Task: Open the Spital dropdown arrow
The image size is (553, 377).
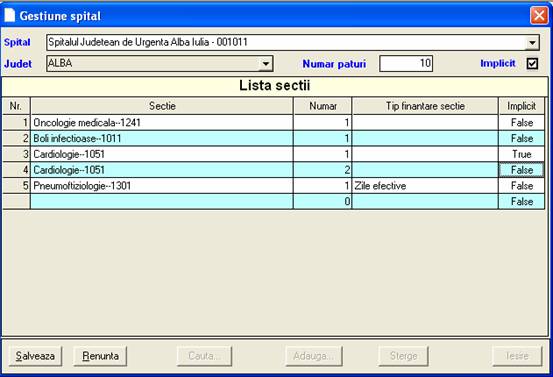Action: [x=532, y=43]
